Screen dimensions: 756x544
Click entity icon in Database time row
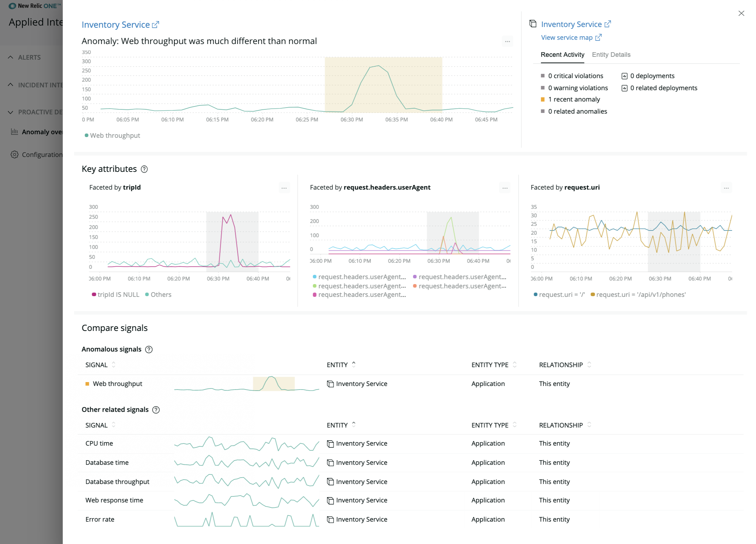pos(330,463)
